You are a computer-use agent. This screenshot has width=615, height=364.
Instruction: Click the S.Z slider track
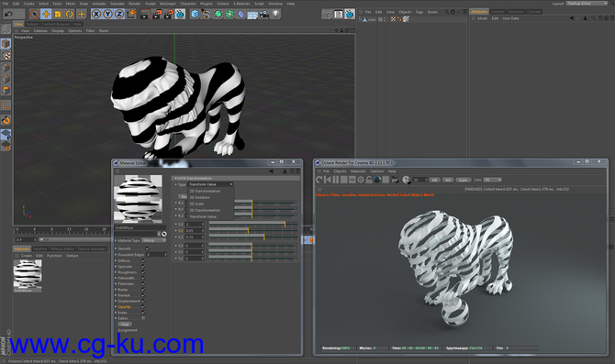[x=252, y=237]
